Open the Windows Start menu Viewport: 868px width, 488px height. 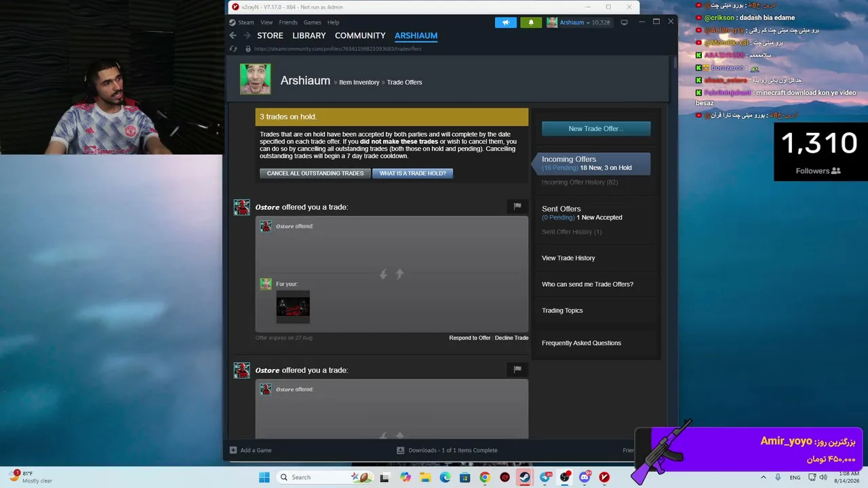(x=264, y=477)
